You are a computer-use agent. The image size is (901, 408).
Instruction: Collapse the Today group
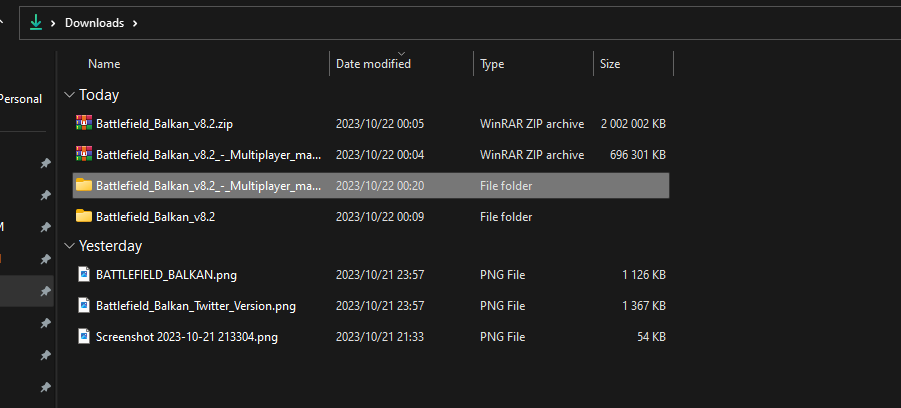[x=69, y=95]
